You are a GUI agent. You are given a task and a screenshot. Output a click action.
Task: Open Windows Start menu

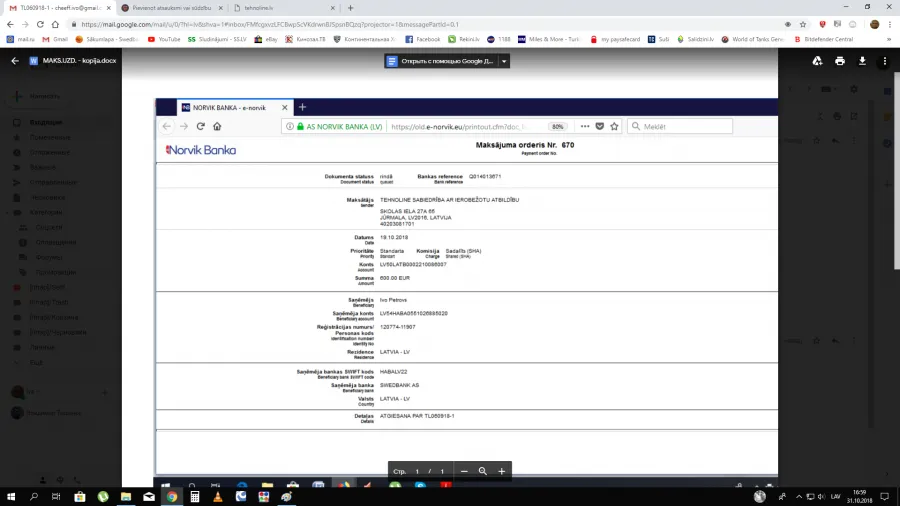(11, 497)
